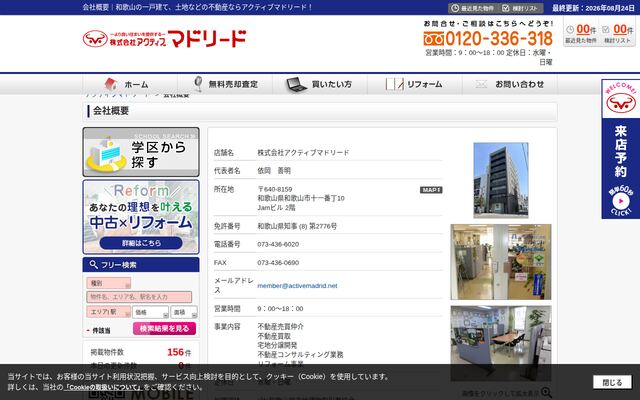Click 詳細はこちら on reform banner
This screenshot has height=400, width=640.
click(141, 243)
